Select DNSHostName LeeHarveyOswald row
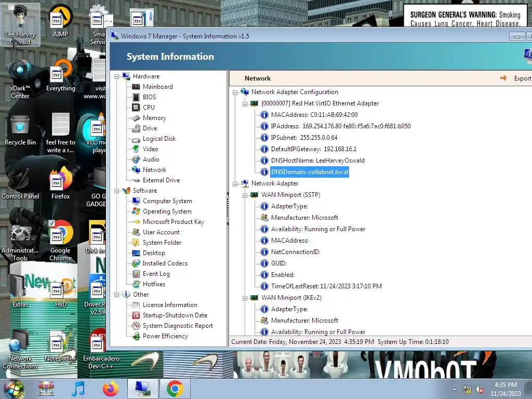 coord(317,161)
